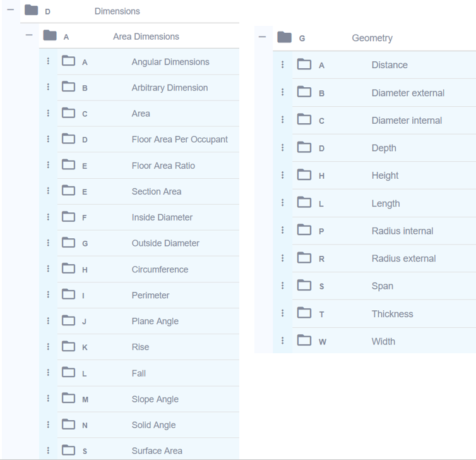Image resolution: width=476 pixels, height=460 pixels.
Task: Click drag-handle dots beside Arbitrary Dimension row
Action: (x=48, y=87)
